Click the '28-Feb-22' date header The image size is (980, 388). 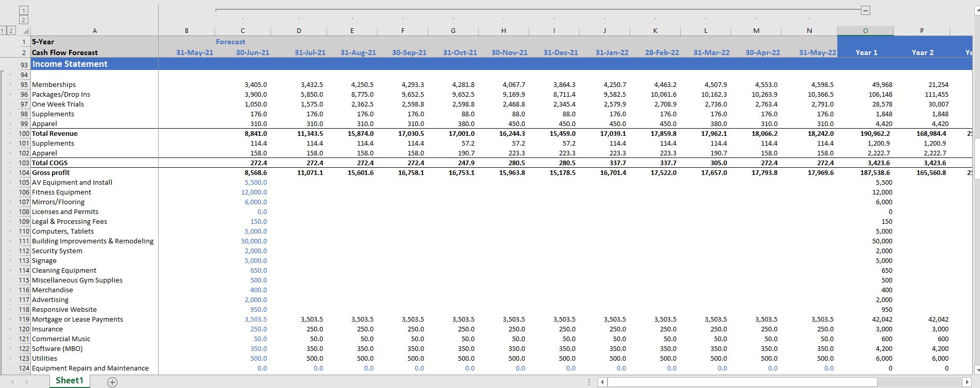[x=662, y=52]
